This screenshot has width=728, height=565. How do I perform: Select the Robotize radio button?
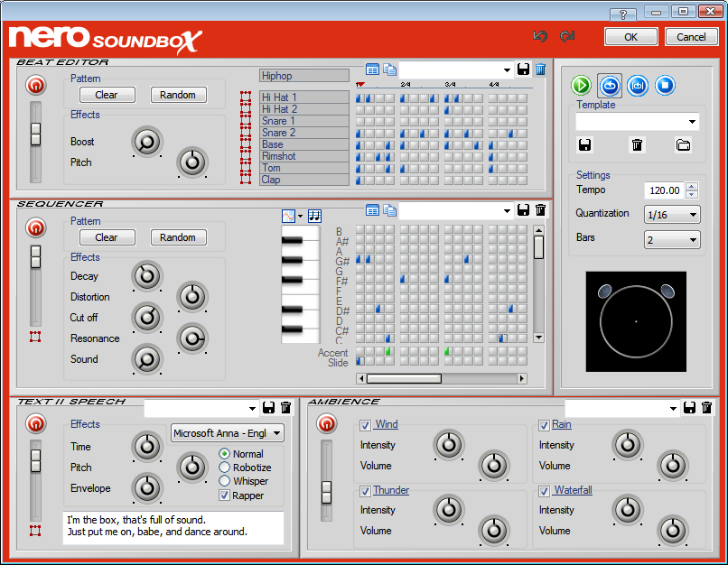tap(225, 468)
